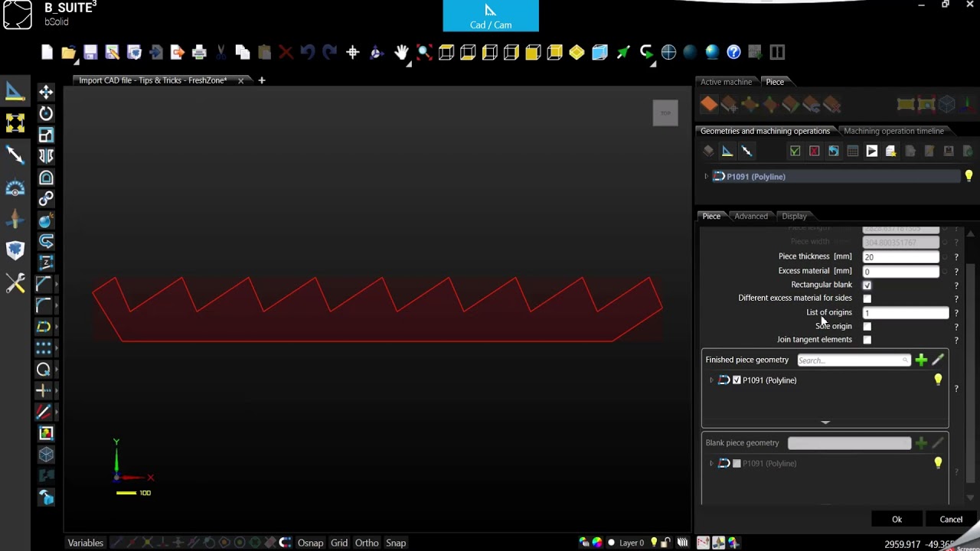Open the protractor angle category
The width and height of the screenshot is (980, 551).
click(x=15, y=187)
